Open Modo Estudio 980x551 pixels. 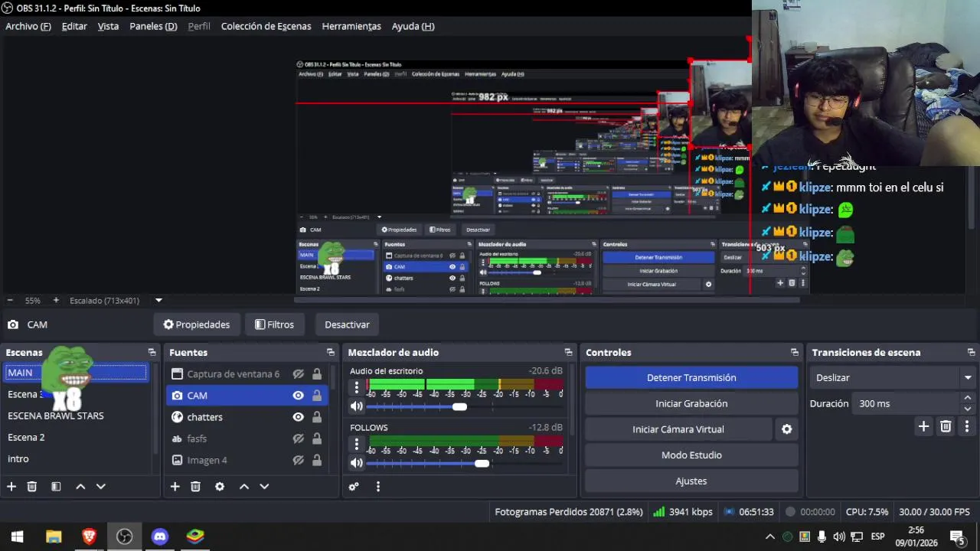pos(691,455)
